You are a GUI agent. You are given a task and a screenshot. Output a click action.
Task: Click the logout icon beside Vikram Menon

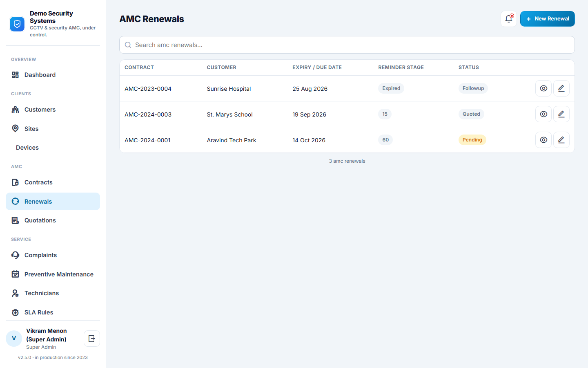click(x=92, y=339)
